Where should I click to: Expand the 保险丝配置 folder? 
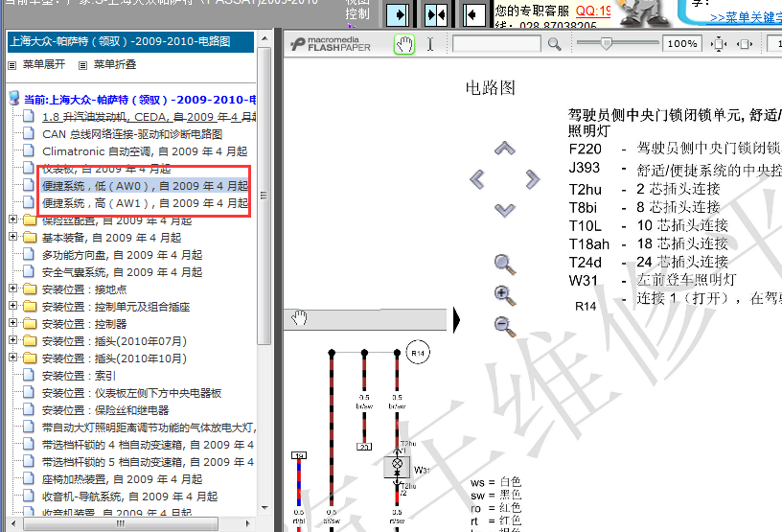[13, 220]
